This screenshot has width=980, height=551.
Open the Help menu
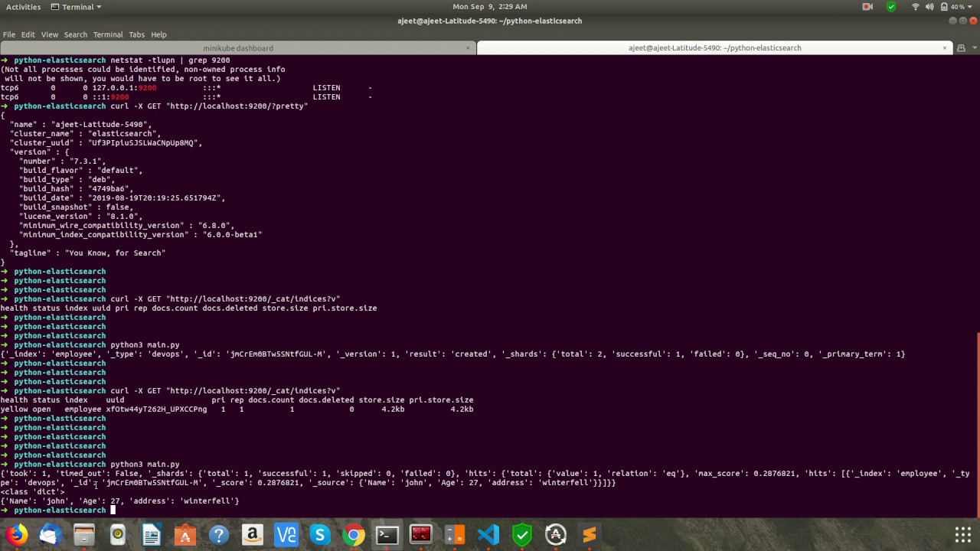coord(158,34)
